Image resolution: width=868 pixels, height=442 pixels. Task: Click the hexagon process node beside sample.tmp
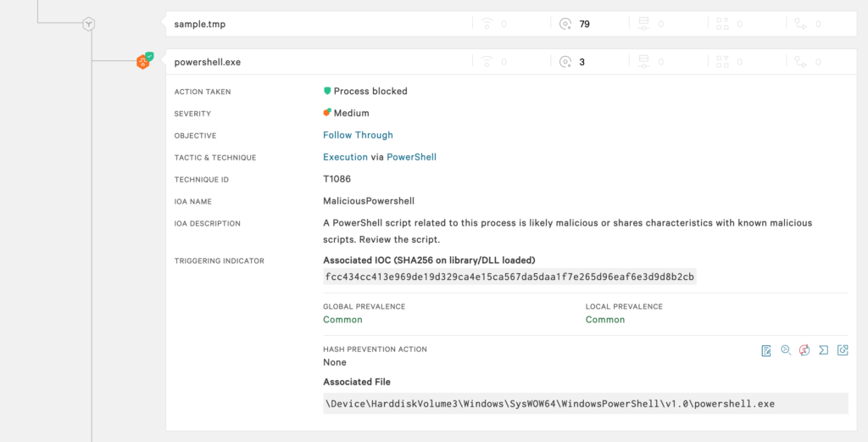(89, 24)
